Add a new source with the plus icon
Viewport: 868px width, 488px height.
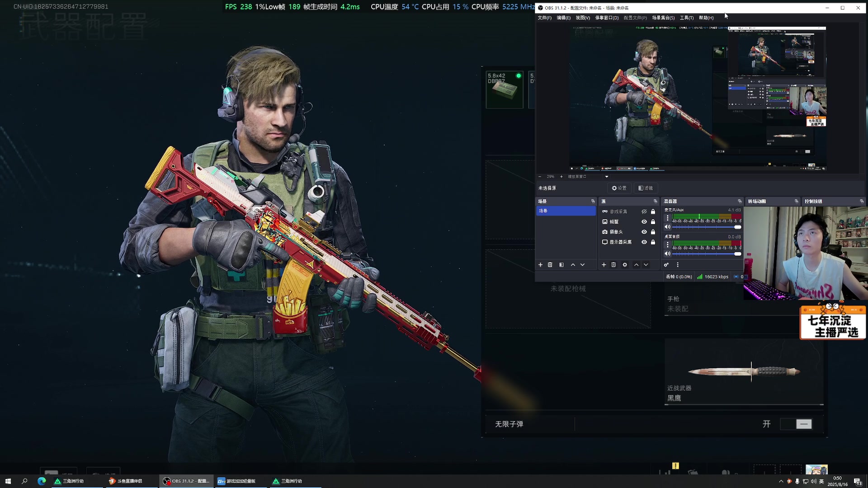tap(604, 265)
